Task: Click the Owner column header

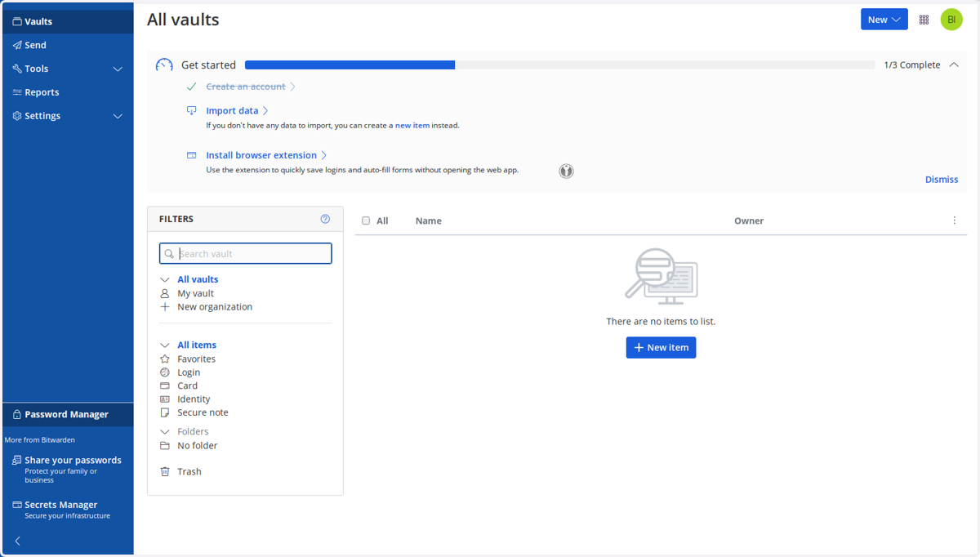Action: pos(749,221)
